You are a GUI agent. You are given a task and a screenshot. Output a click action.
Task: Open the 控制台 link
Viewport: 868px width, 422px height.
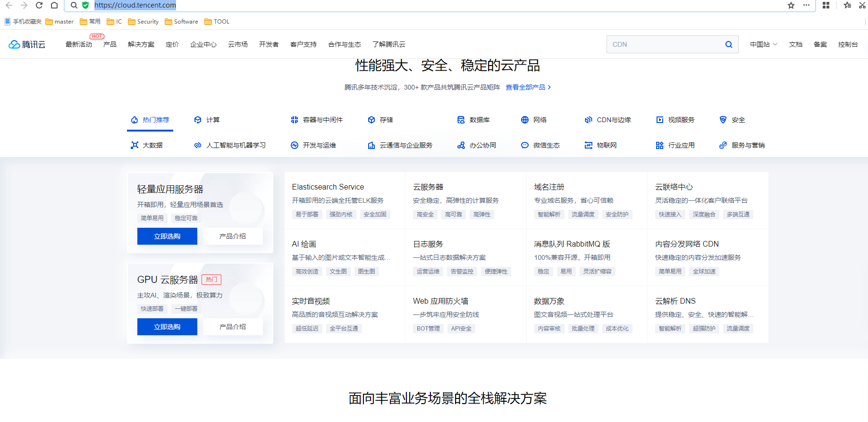tap(848, 44)
